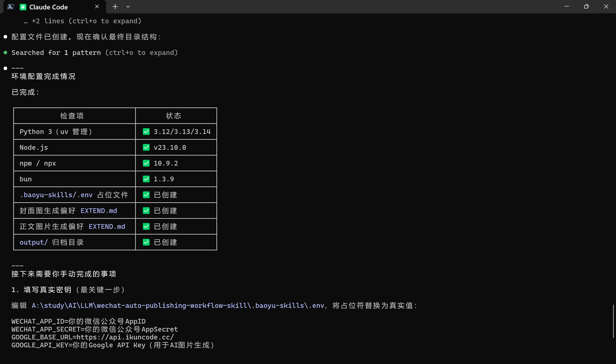Open a new terminal tab

(115, 7)
